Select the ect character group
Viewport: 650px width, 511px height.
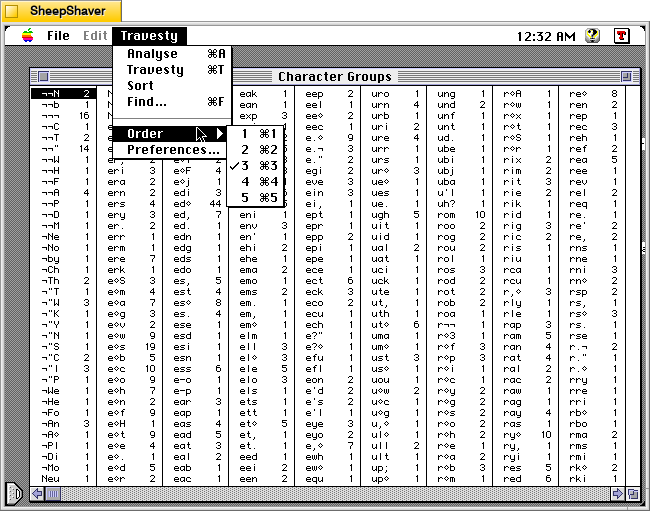327,281
